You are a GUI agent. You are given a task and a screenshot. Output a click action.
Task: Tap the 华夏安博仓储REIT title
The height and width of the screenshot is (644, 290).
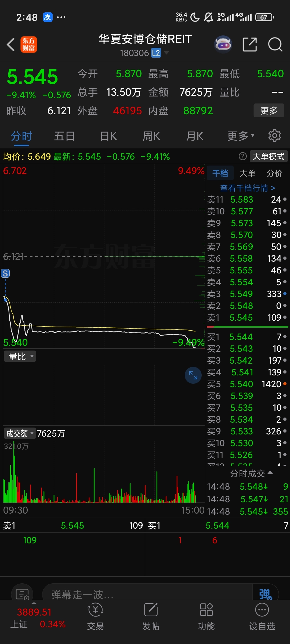tap(145, 39)
